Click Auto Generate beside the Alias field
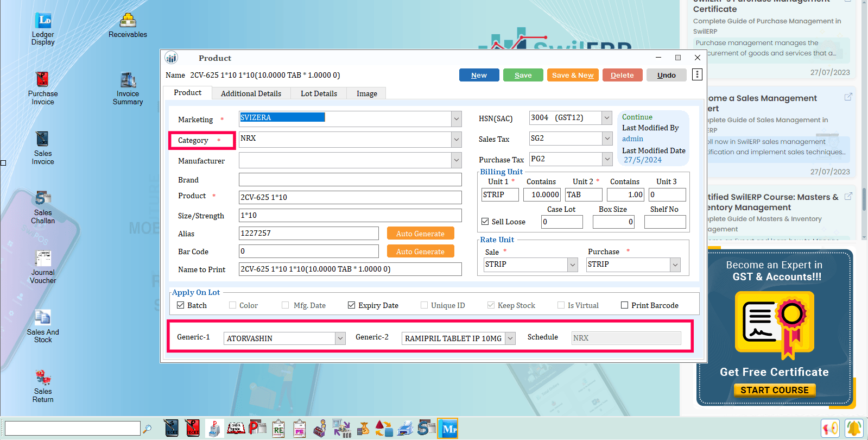The height and width of the screenshot is (440, 868). pos(421,234)
